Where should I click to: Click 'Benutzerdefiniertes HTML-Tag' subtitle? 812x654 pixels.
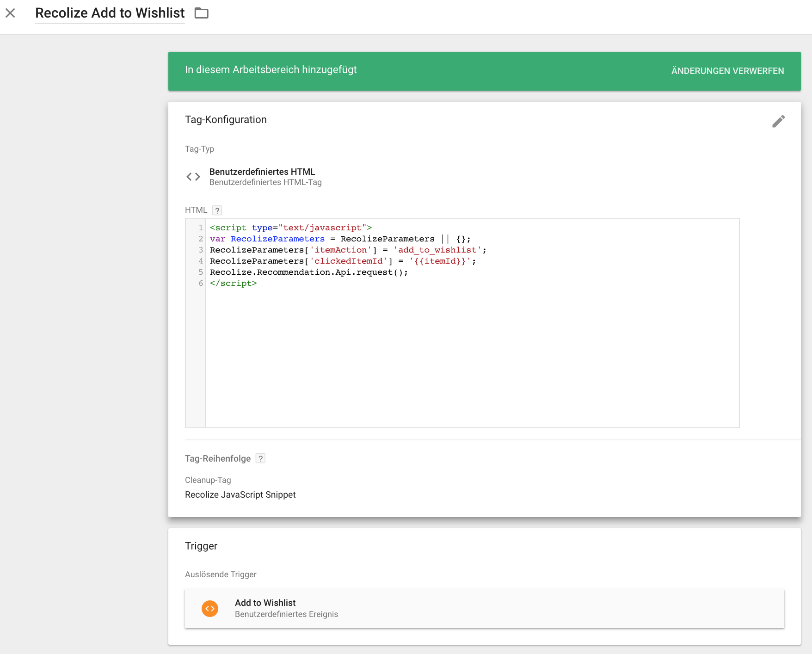[265, 182]
